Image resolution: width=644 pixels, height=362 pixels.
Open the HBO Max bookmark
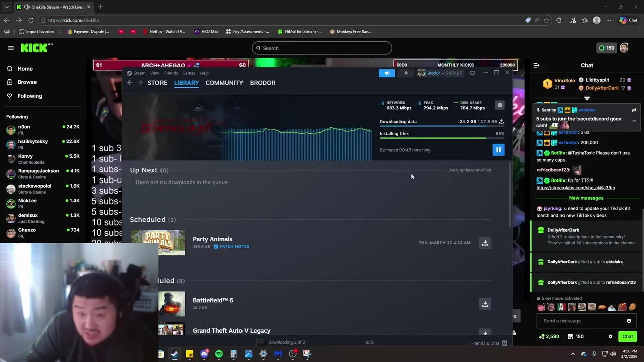(x=205, y=31)
